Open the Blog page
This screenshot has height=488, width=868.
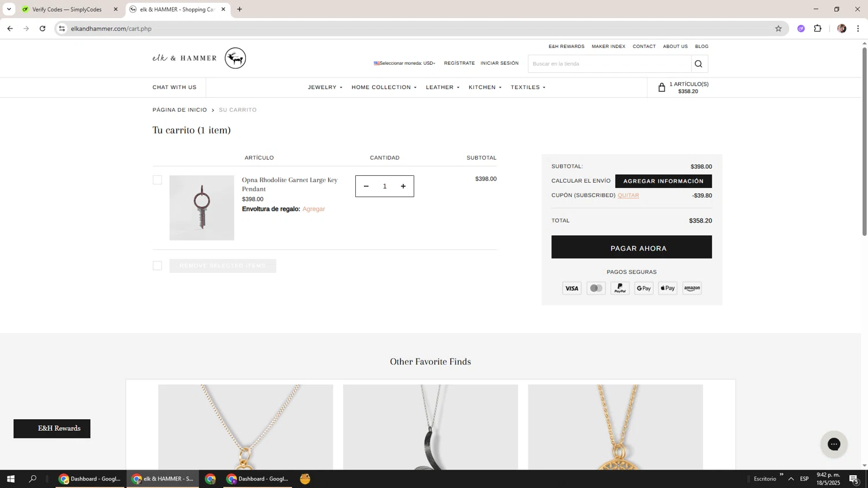701,46
